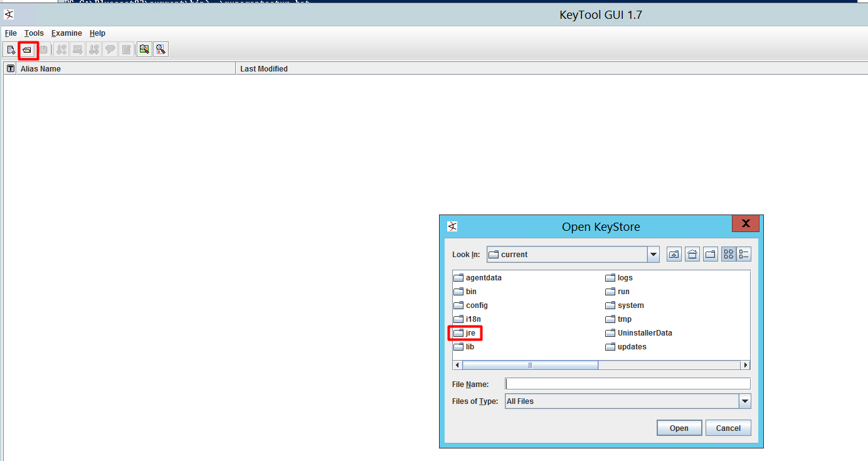The height and width of the screenshot is (461, 868).
Task: Open an existing KeyStore via toolbar icon
Action: coord(27,49)
